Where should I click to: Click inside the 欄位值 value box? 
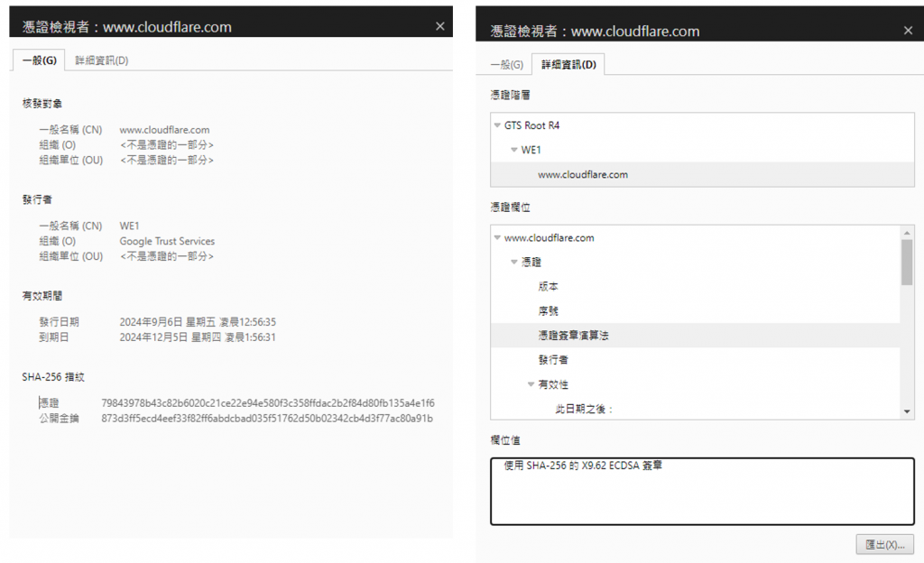click(x=702, y=492)
